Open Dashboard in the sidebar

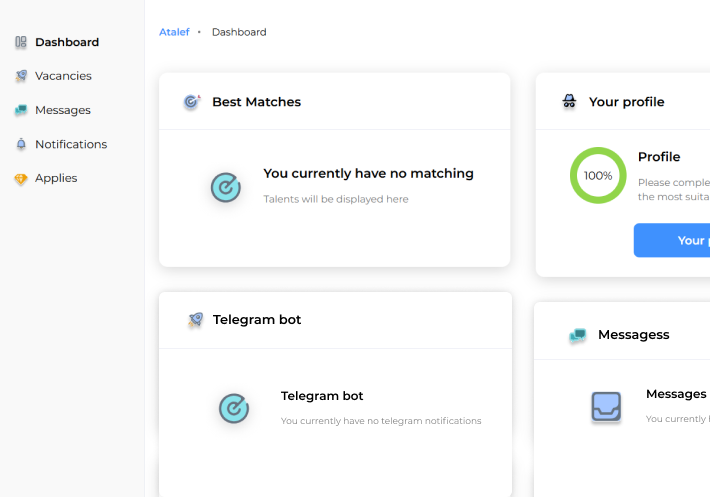tap(67, 42)
